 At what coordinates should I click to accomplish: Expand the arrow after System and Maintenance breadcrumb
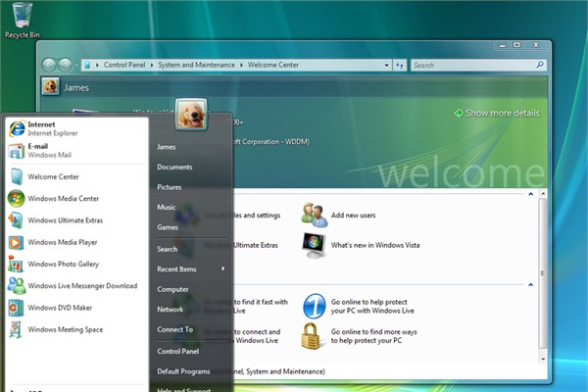point(241,66)
